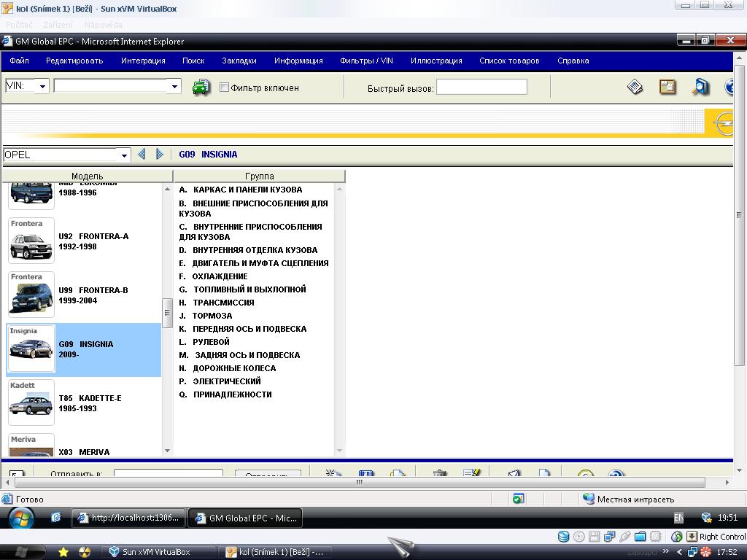747x560 pixels.
Task: Open the 'Файл' menu
Action: coord(19,61)
